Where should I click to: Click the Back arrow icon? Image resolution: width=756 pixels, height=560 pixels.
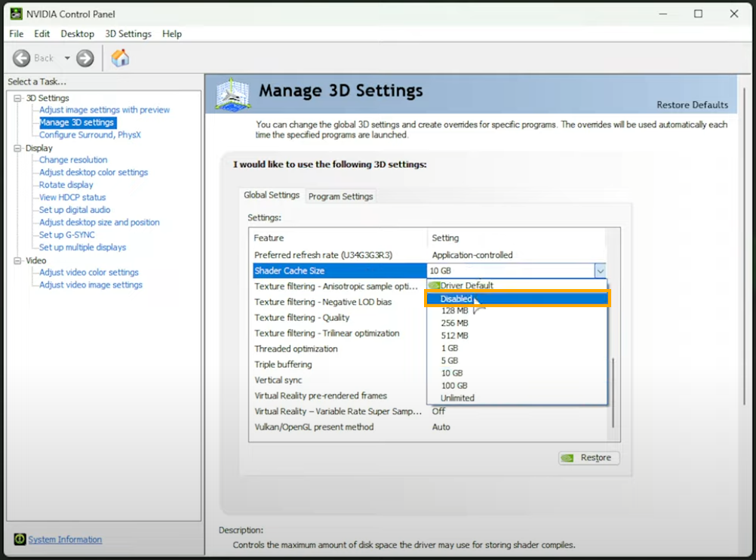click(x=21, y=58)
